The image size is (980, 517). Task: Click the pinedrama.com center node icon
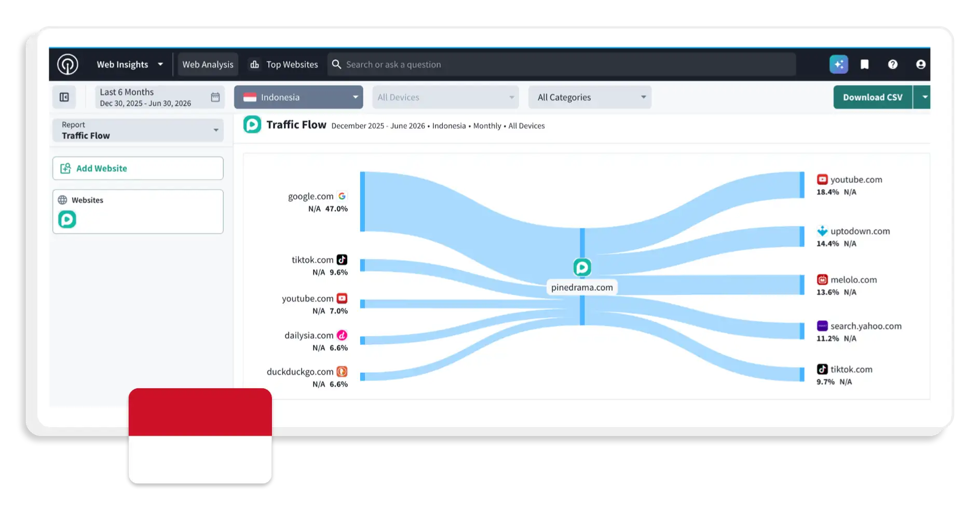click(x=582, y=267)
